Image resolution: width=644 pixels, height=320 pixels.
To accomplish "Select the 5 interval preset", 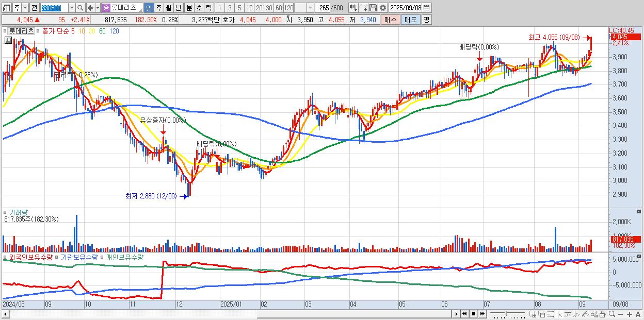I will click(x=239, y=8).
